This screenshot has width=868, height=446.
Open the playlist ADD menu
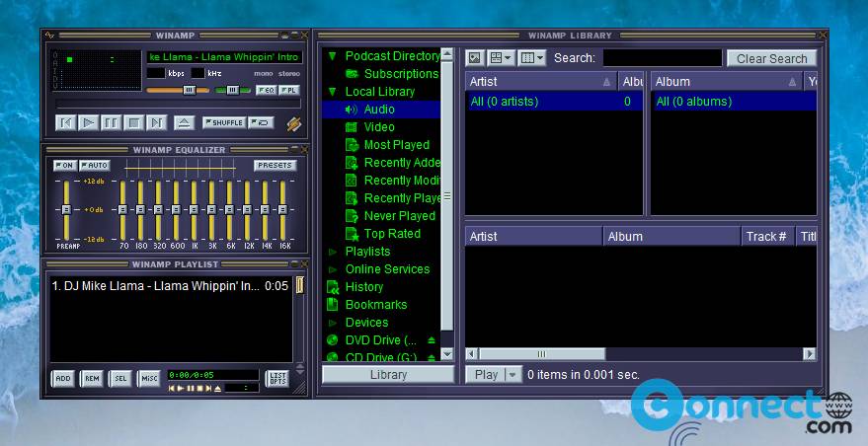tap(63, 379)
